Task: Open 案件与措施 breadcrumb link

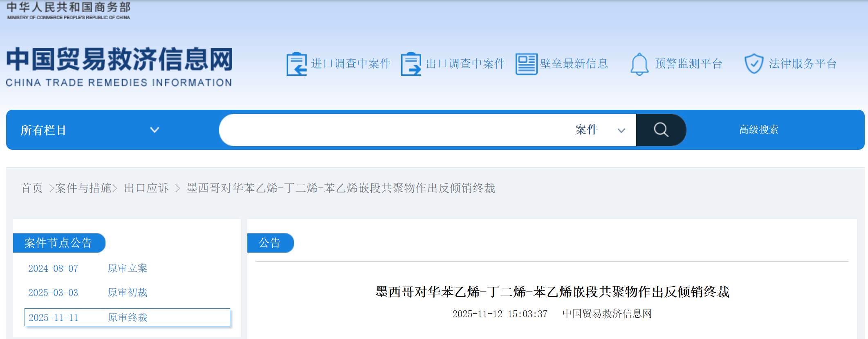Action: tap(83, 188)
